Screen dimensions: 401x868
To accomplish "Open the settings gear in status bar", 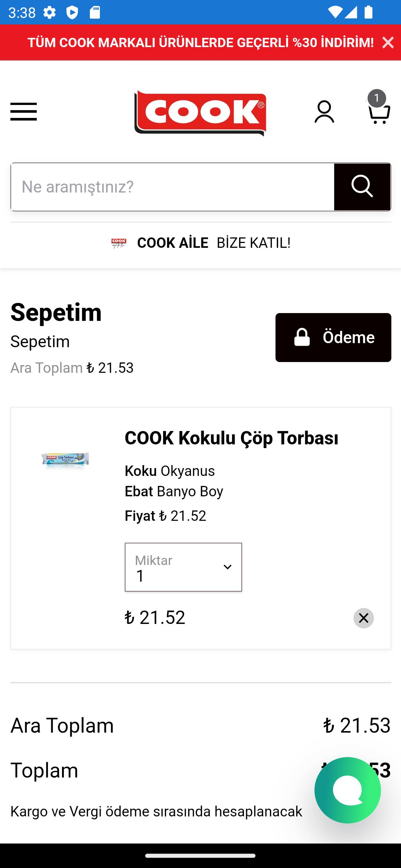I will tap(49, 13).
